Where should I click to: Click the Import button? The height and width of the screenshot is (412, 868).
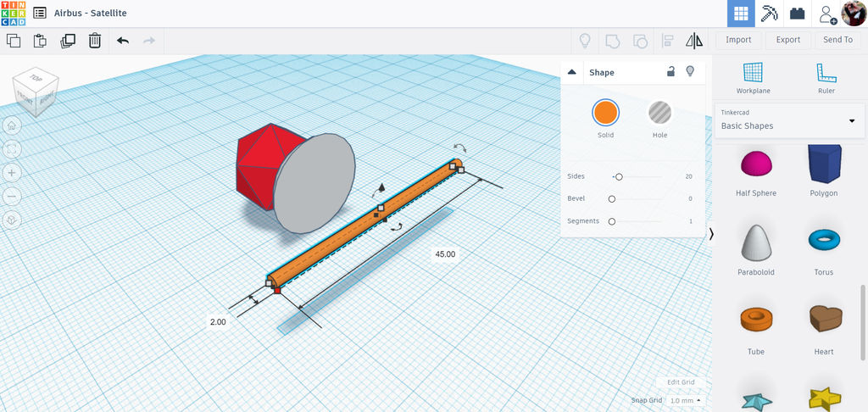(738, 40)
